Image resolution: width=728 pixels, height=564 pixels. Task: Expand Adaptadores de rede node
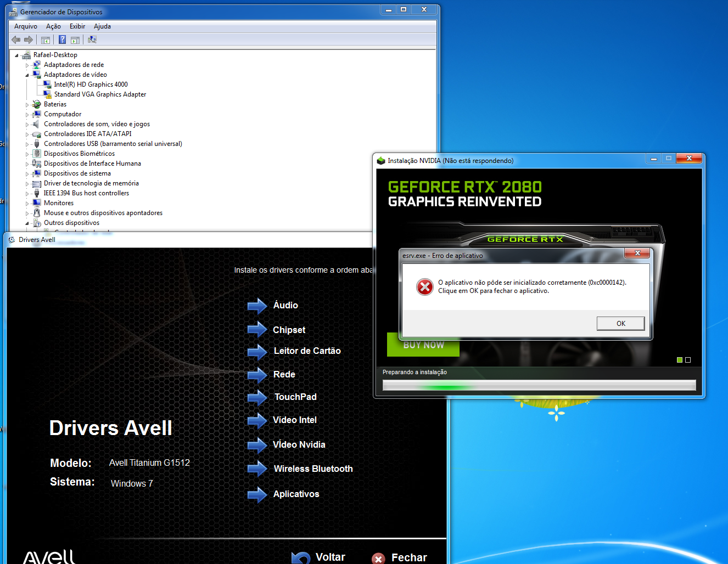(27, 65)
